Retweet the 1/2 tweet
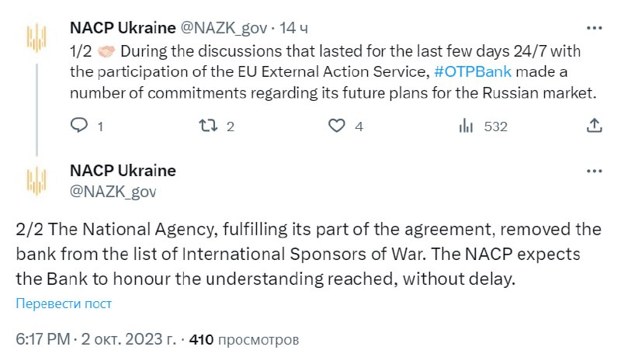621x364 pixels. (209, 126)
